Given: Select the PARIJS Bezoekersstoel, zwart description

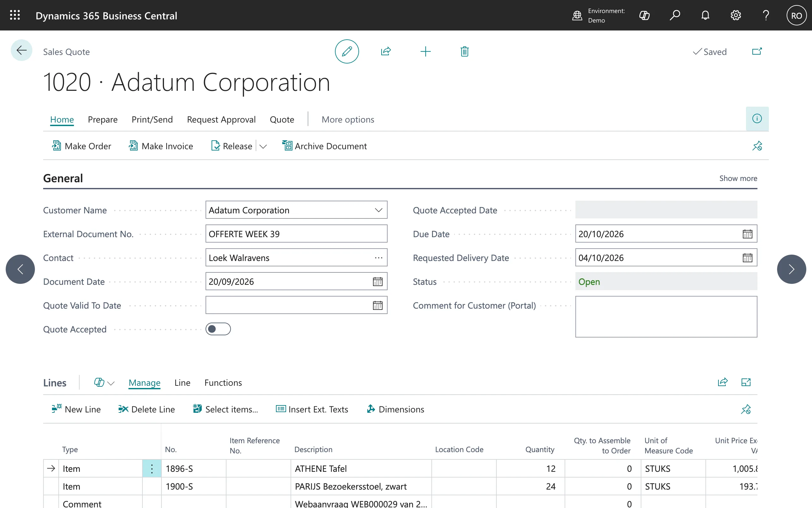Looking at the screenshot, I should 361,486.
